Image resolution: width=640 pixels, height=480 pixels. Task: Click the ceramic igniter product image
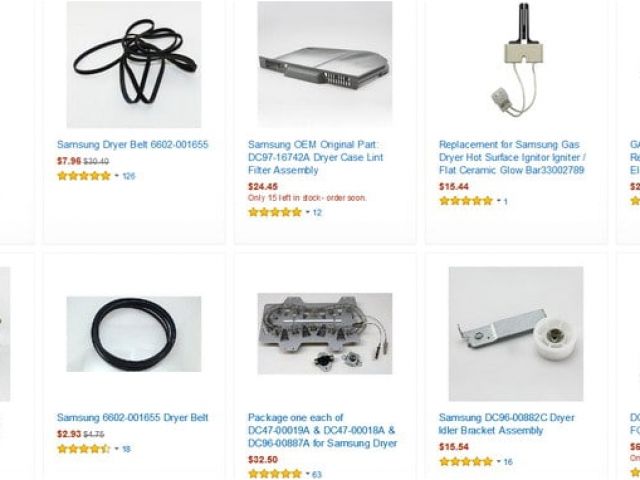[x=516, y=61]
